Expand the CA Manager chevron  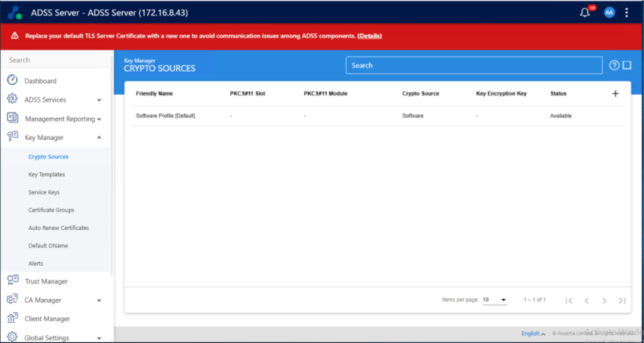click(x=99, y=300)
